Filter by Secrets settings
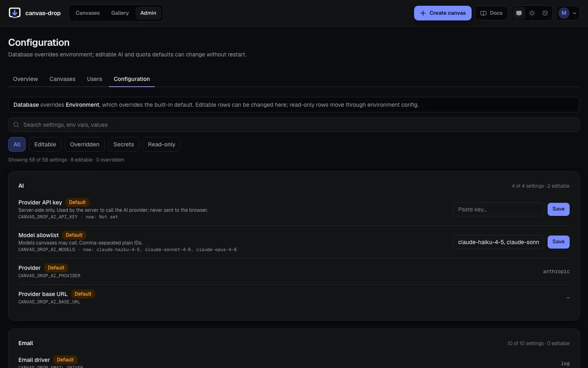 point(124,144)
